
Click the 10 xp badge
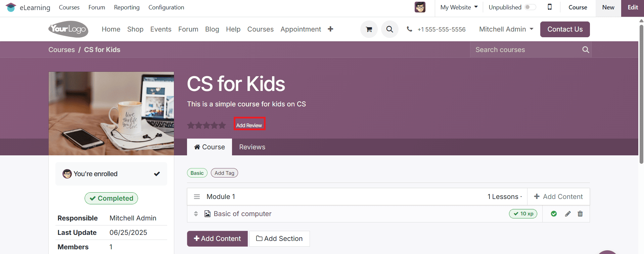(x=523, y=214)
